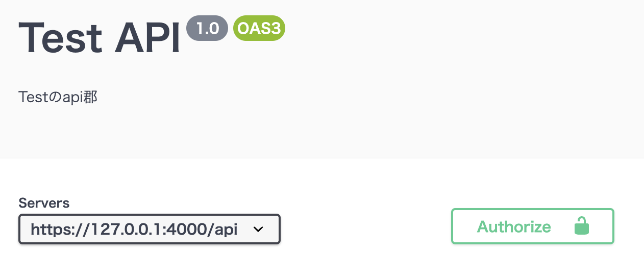Click the word Test in the title
Screen dimensions: 644x274
(58, 37)
